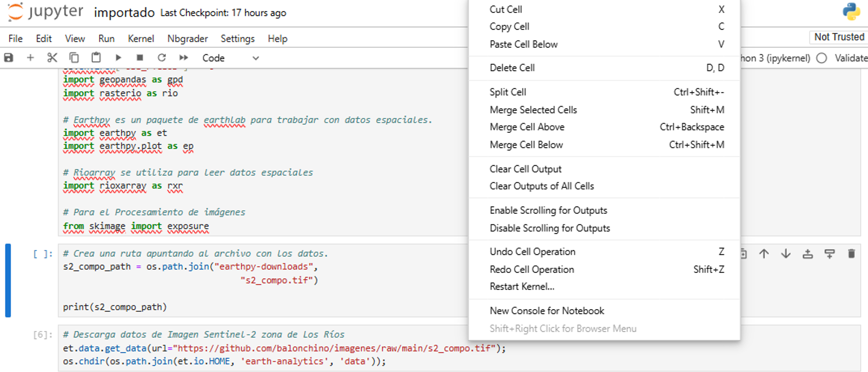Restart kernel and run all cells icon
The height and width of the screenshot is (372, 868).
pyautogui.click(x=183, y=58)
